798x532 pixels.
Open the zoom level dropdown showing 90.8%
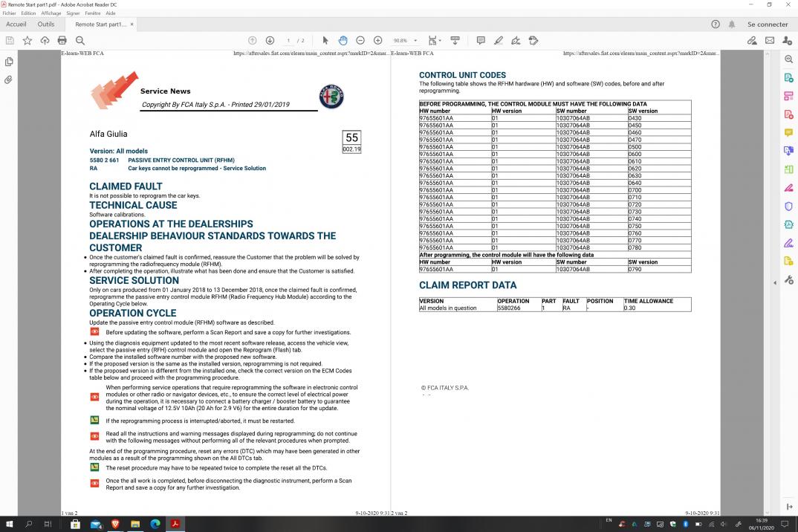(405, 40)
